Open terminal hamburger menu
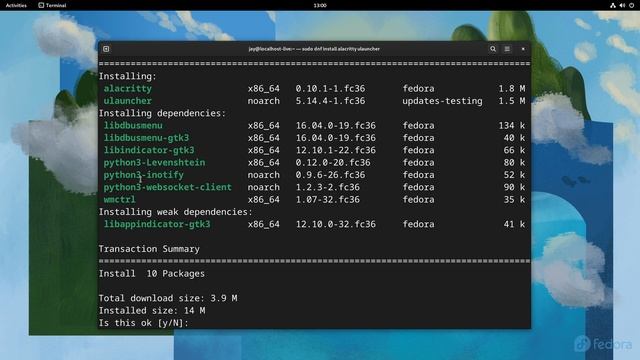This screenshot has height=360, width=640. pos(507,49)
